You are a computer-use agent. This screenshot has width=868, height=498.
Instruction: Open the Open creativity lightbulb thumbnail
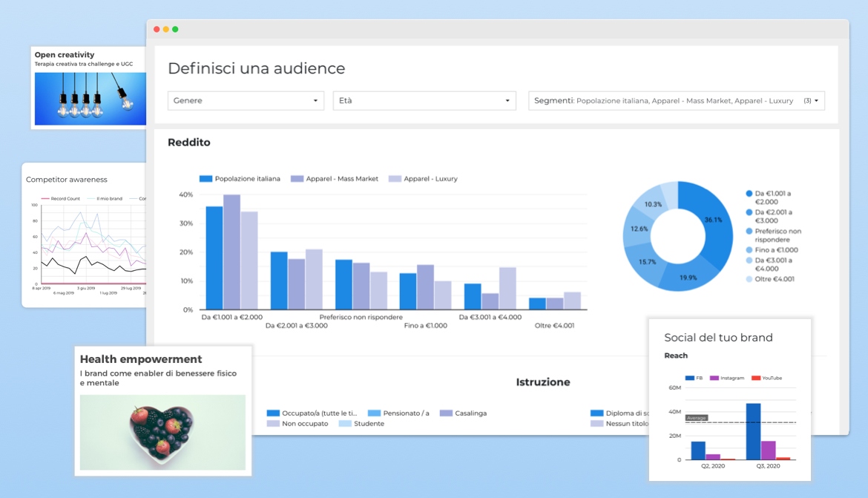click(90, 98)
